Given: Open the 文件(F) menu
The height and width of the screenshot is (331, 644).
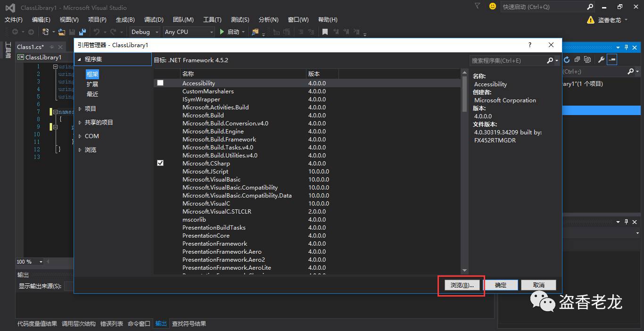Looking at the screenshot, I should [14, 20].
